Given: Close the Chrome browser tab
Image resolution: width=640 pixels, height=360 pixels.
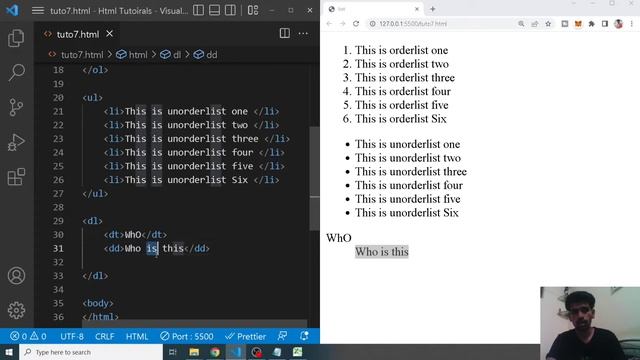Looking at the screenshot, I should click(x=417, y=9).
